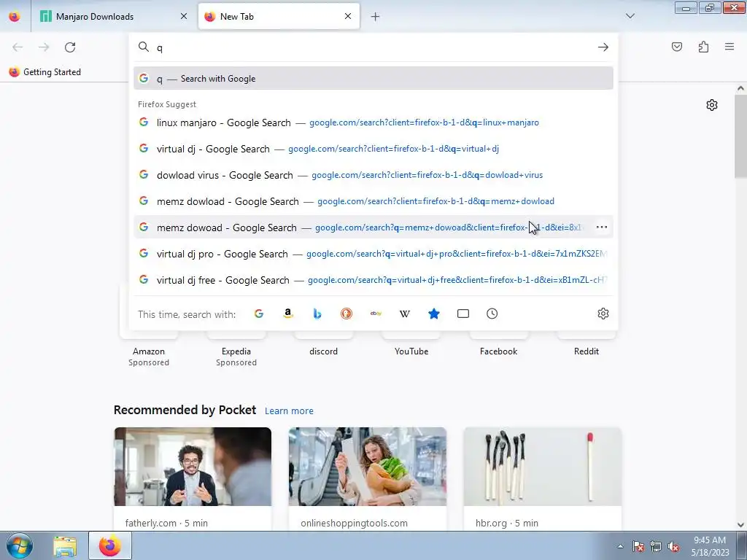The width and height of the screenshot is (747, 560).
Task: Open Expedia sponsored shortcut
Action: (x=236, y=351)
